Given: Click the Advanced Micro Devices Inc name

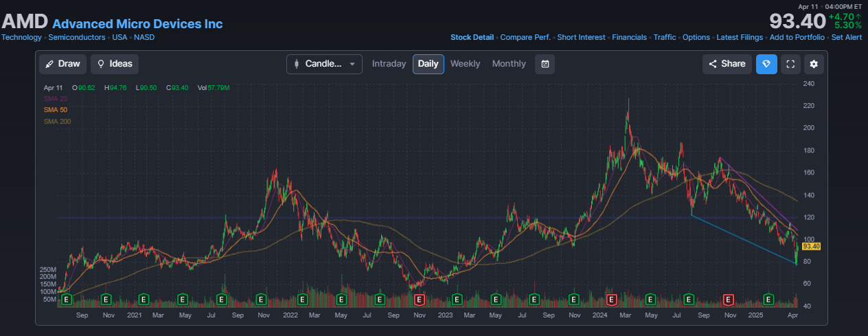Looking at the screenshot, I should coord(137,23).
